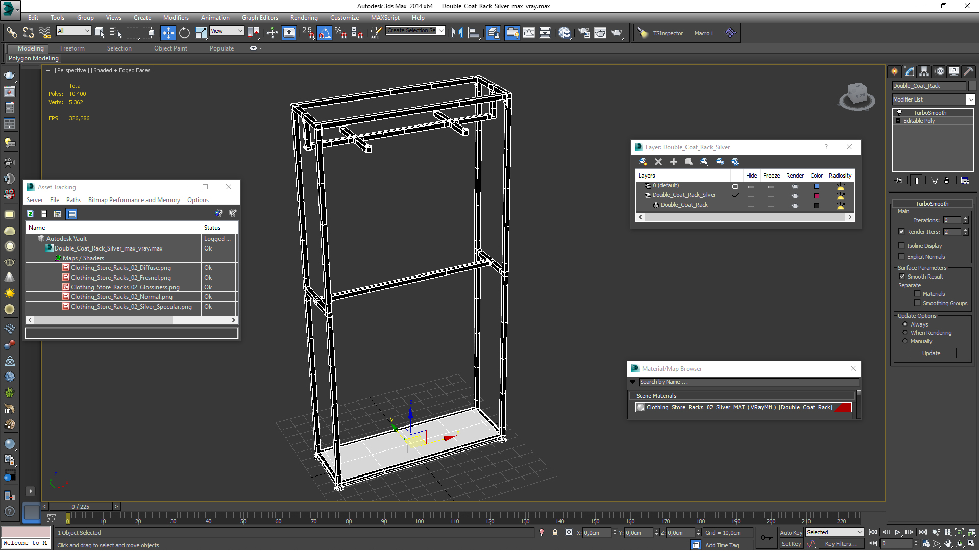Open the Edit menu
The width and height of the screenshot is (980, 551).
click(x=32, y=17)
